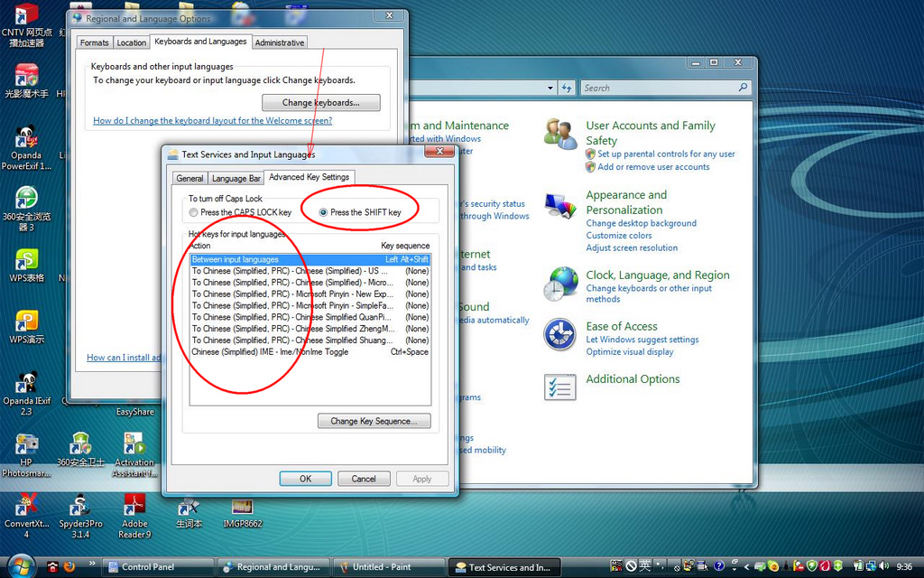Open Let Windows suggest settings link
Image resolution: width=924 pixels, height=578 pixels.
pyautogui.click(x=642, y=340)
